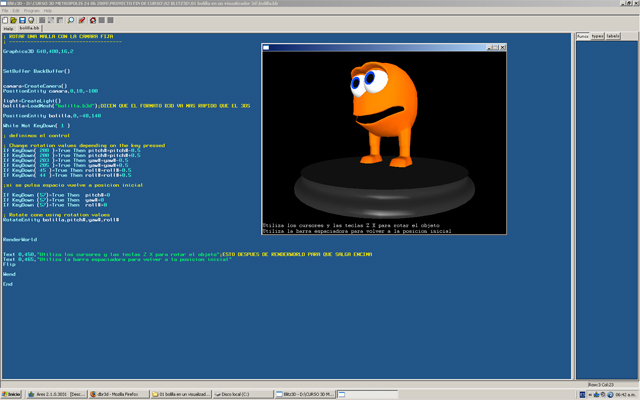The image size is (640, 400).
Task: Switch to the Mozilla Firefox taskbar button
Action: (119, 394)
